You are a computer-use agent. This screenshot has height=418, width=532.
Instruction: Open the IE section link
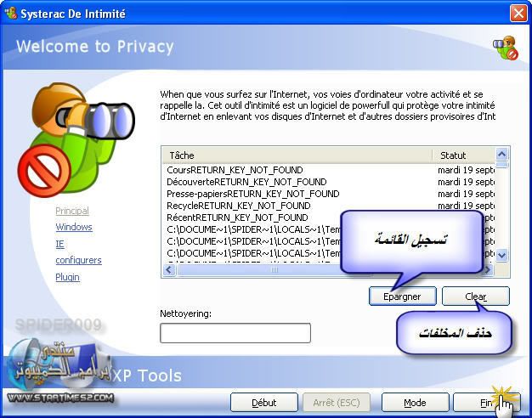click(59, 244)
